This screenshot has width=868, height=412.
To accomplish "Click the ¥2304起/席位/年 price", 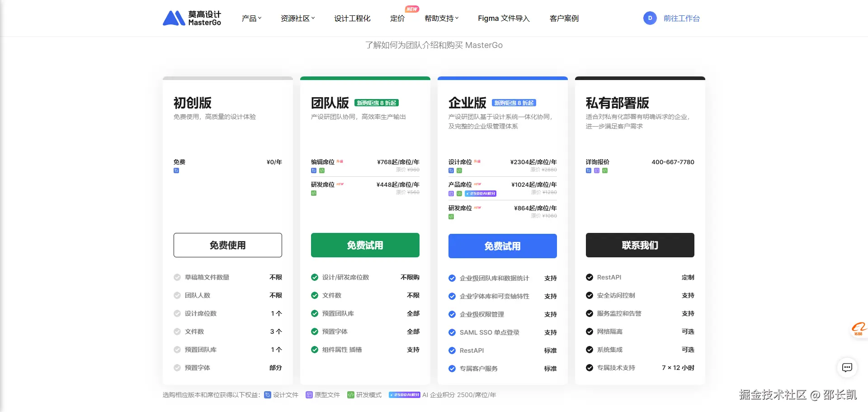I will [533, 162].
